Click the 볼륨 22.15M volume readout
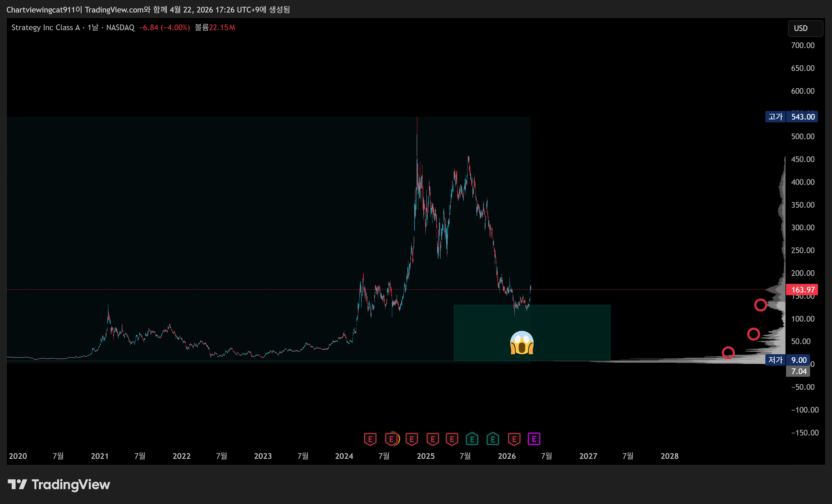Screen dimensions: 832x504 tap(215, 28)
